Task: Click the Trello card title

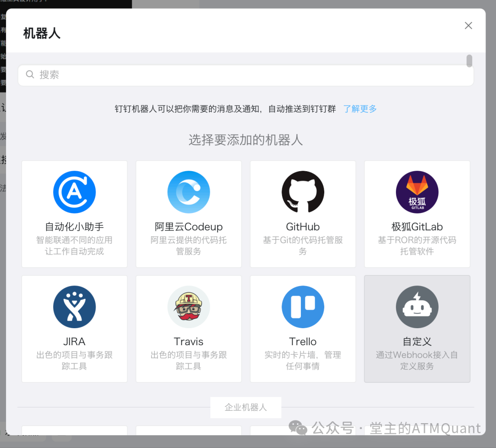Action: 303,342
